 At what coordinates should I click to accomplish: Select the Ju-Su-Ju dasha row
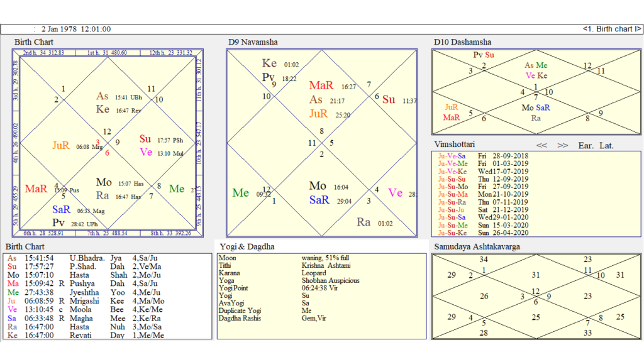[483, 210]
